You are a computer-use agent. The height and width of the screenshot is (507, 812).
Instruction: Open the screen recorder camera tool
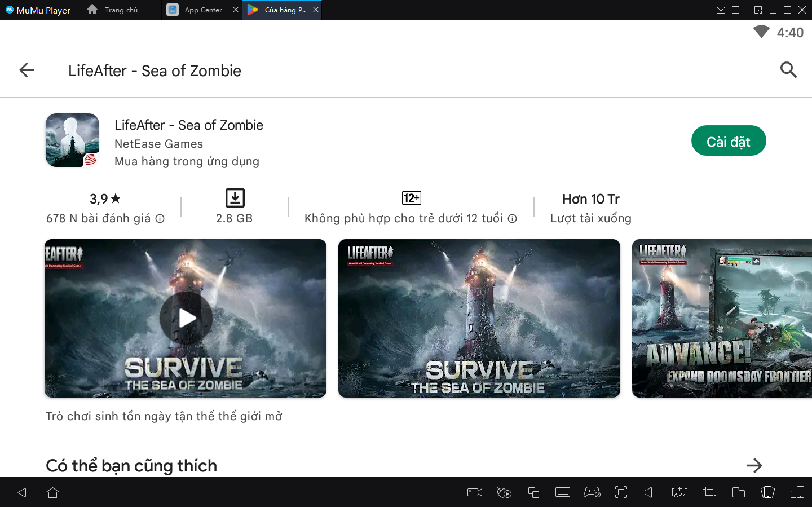click(x=475, y=492)
